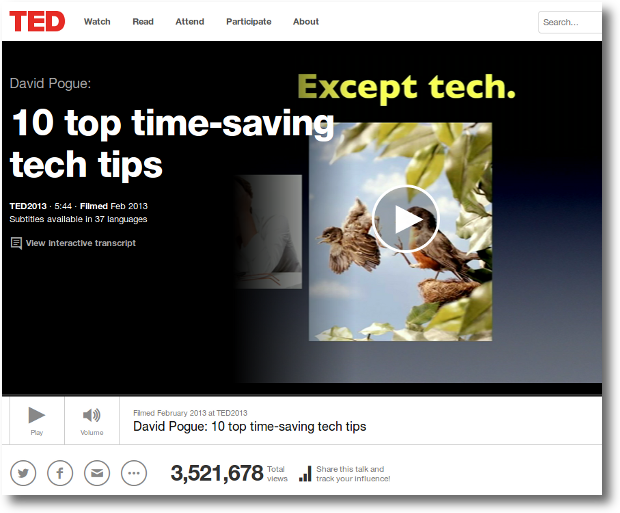The image size is (620, 513).
Task: Open the Participate menu
Action: pos(249,22)
